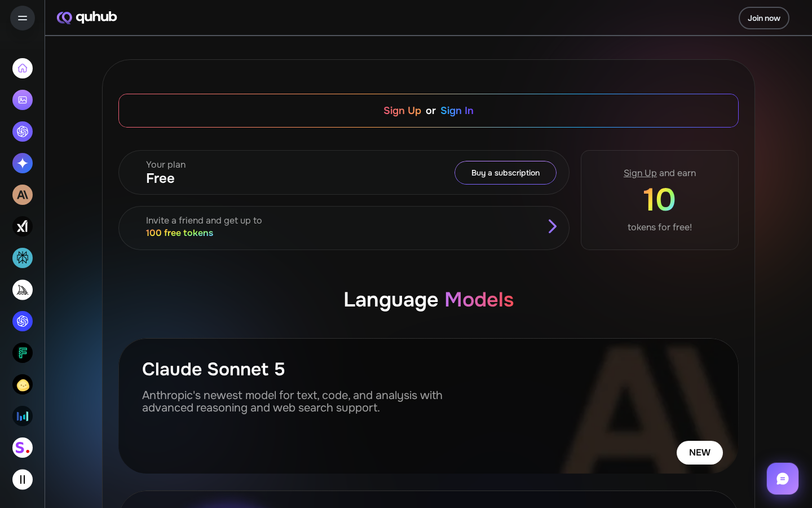
Task: Follow the gradient Sign Up link in banner
Action: pos(402,111)
